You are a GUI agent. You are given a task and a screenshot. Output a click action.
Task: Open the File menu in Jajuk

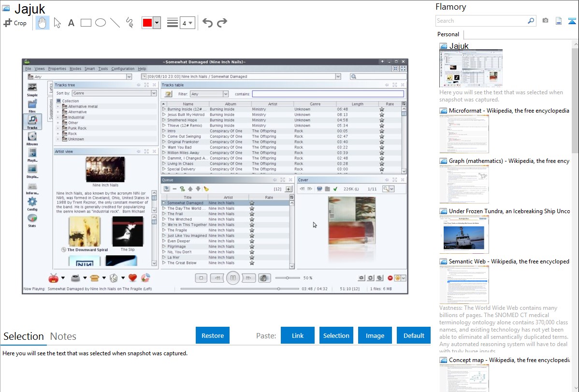click(x=28, y=69)
